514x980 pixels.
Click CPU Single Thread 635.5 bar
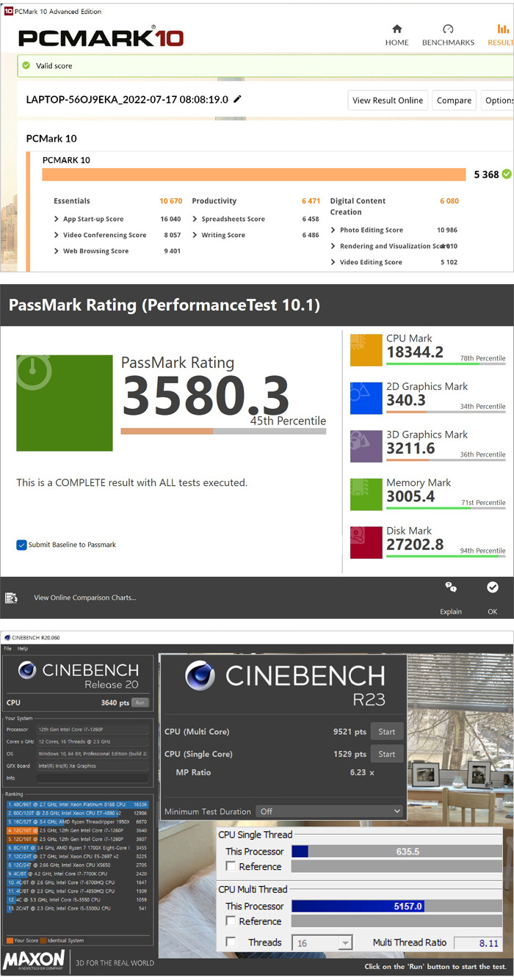click(x=397, y=852)
